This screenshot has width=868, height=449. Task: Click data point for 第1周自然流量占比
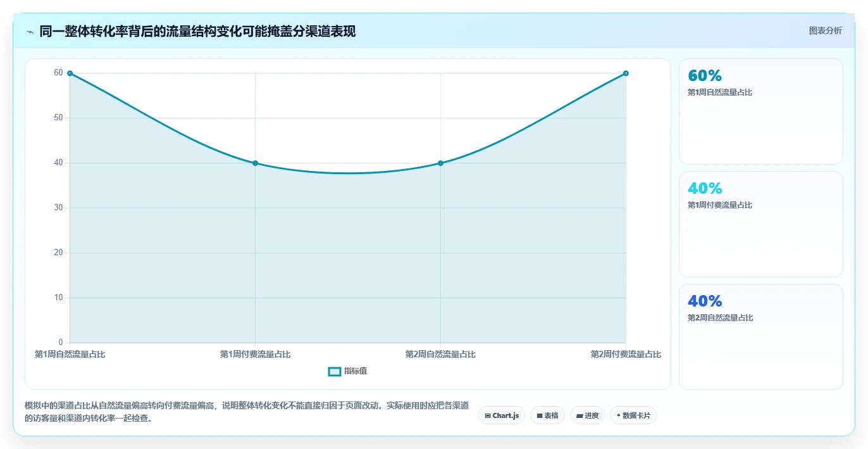coord(70,73)
